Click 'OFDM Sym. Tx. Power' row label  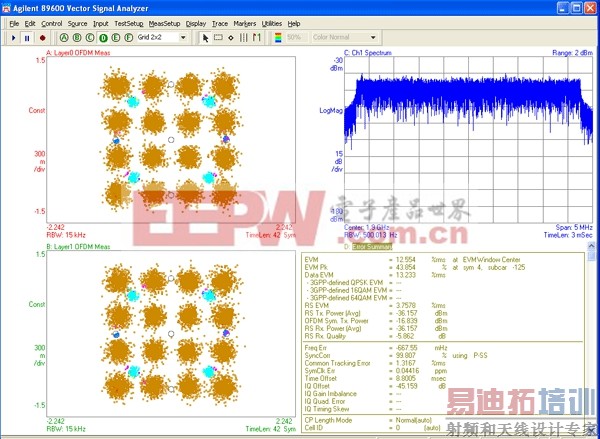click(336, 321)
